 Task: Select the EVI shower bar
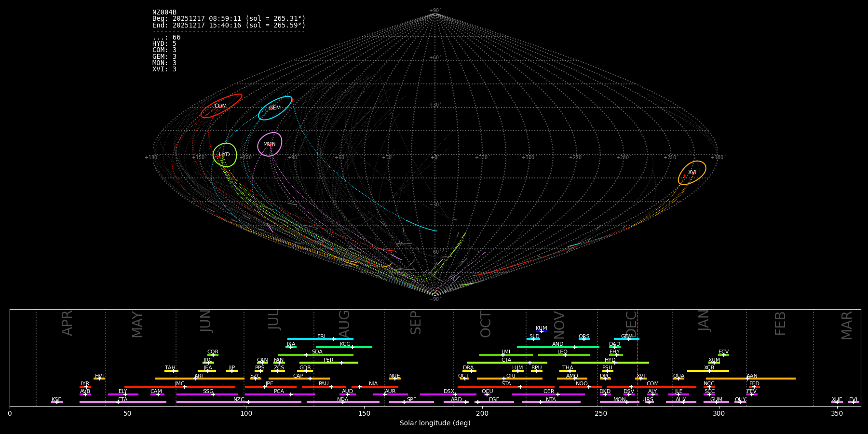click(853, 402)
